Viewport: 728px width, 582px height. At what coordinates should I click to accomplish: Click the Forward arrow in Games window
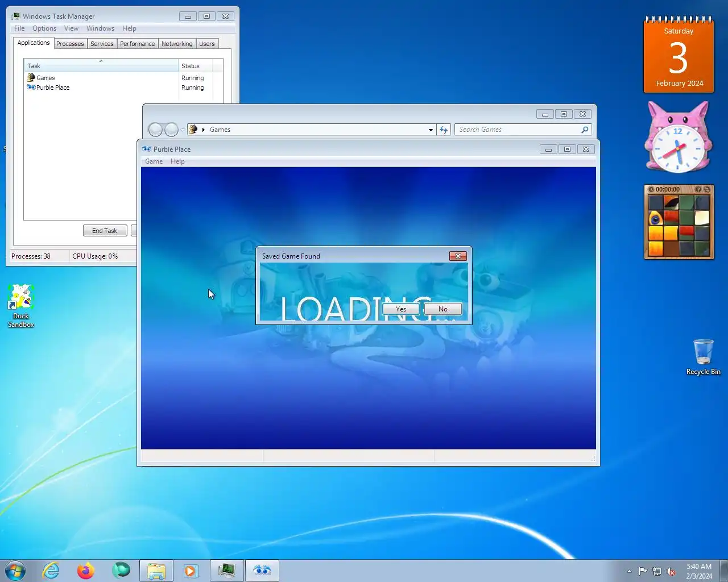[x=171, y=130]
